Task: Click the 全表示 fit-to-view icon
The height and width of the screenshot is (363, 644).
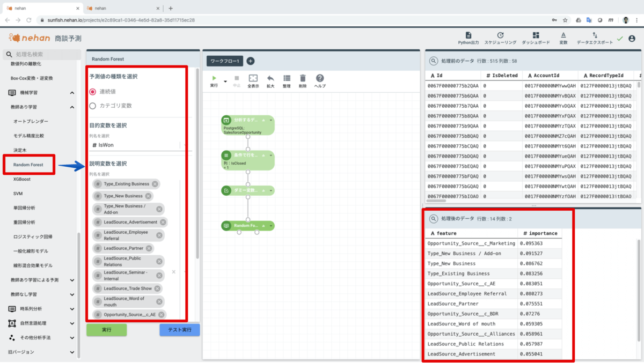Action: click(253, 78)
